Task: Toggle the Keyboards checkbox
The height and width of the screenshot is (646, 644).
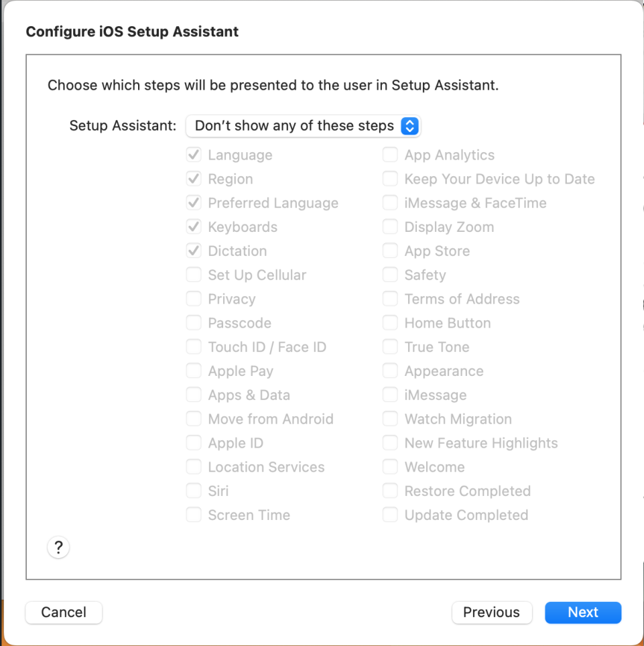Action: [194, 227]
